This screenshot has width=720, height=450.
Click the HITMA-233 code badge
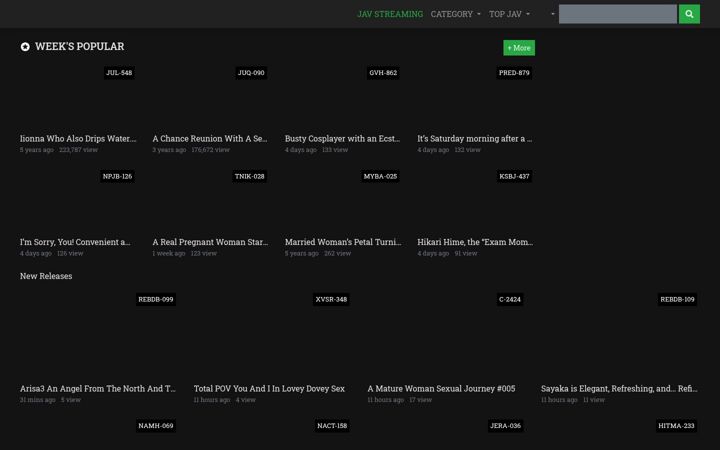676,426
